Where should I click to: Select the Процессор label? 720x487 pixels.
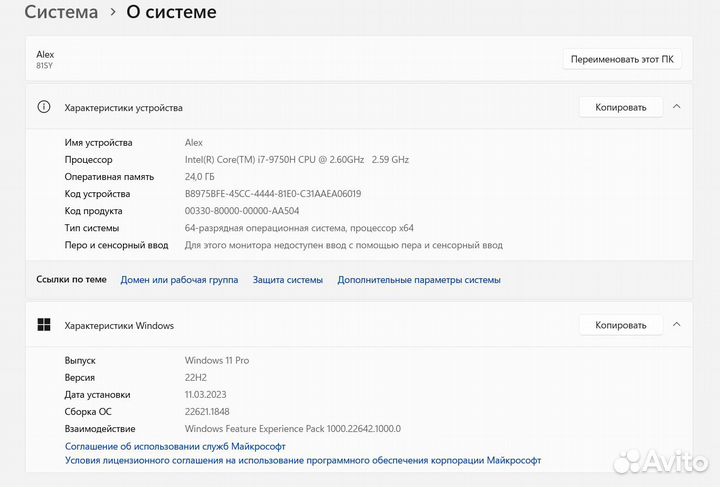88,160
